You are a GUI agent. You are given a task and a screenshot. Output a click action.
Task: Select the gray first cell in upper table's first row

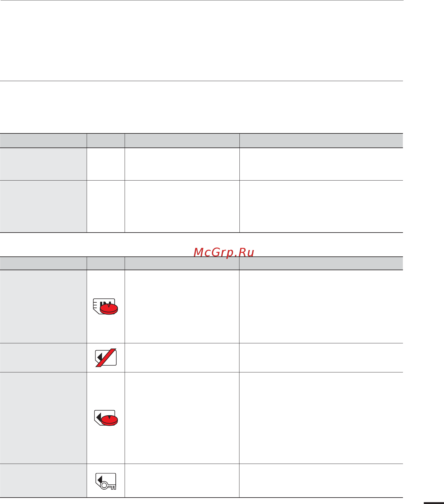43,164
